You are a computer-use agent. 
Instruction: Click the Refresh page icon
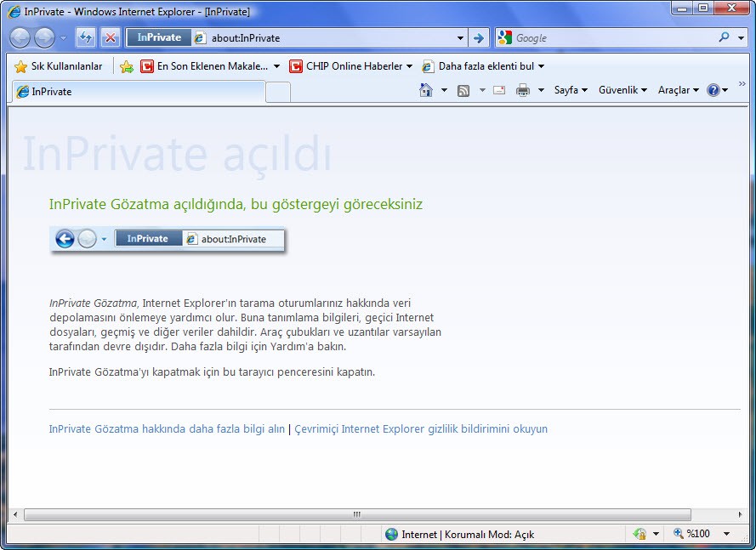point(86,37)
